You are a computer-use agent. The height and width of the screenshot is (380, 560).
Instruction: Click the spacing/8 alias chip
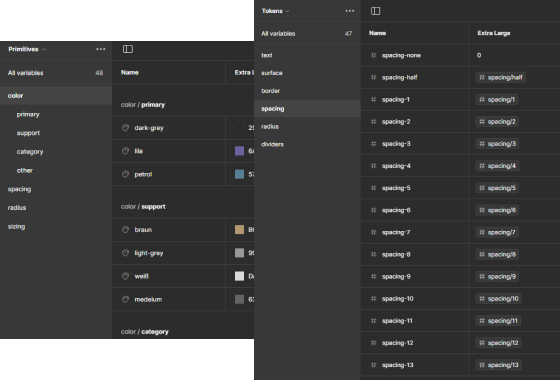tap(497, 255)
